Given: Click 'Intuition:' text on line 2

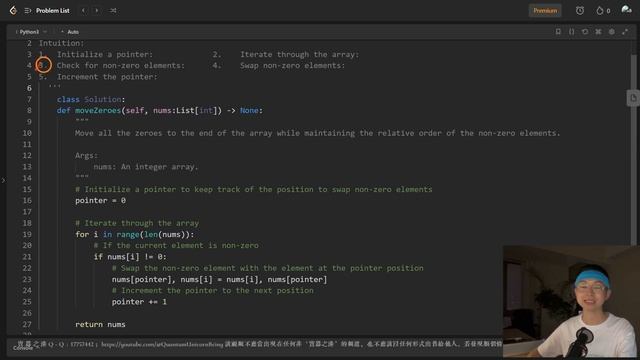Looking at the screenshot, I should (61, 43).
